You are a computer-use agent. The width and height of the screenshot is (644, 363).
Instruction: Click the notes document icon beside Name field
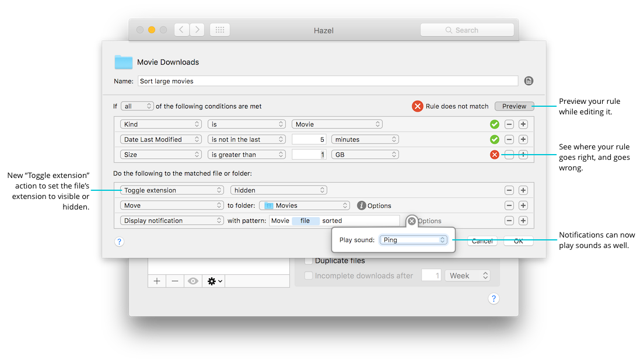click(528, 81)
